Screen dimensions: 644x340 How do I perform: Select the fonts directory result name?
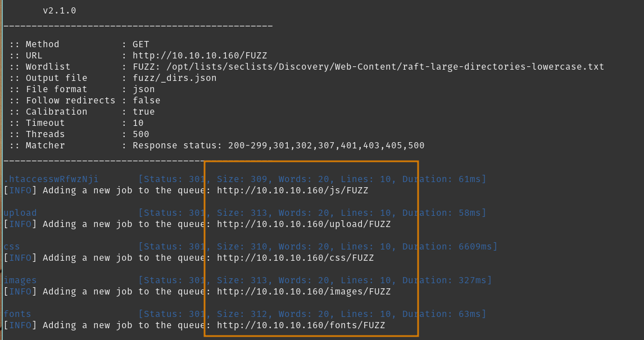point(17,314)
